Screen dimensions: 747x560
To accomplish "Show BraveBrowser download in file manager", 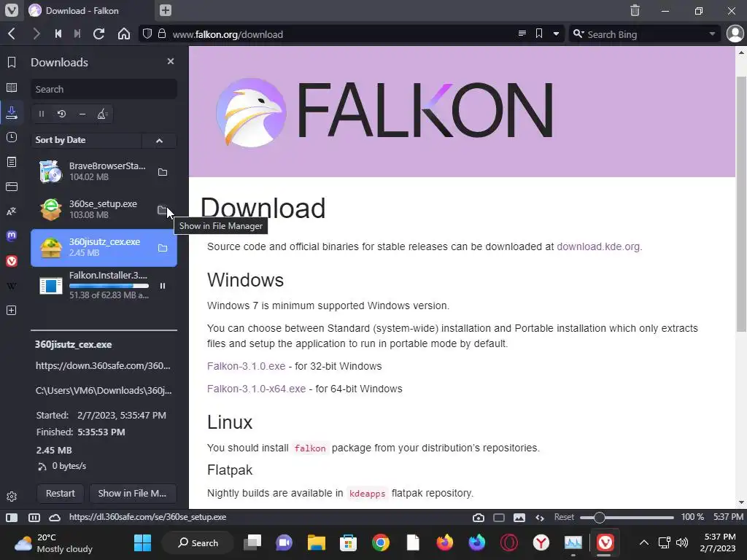I will point(163,172).
